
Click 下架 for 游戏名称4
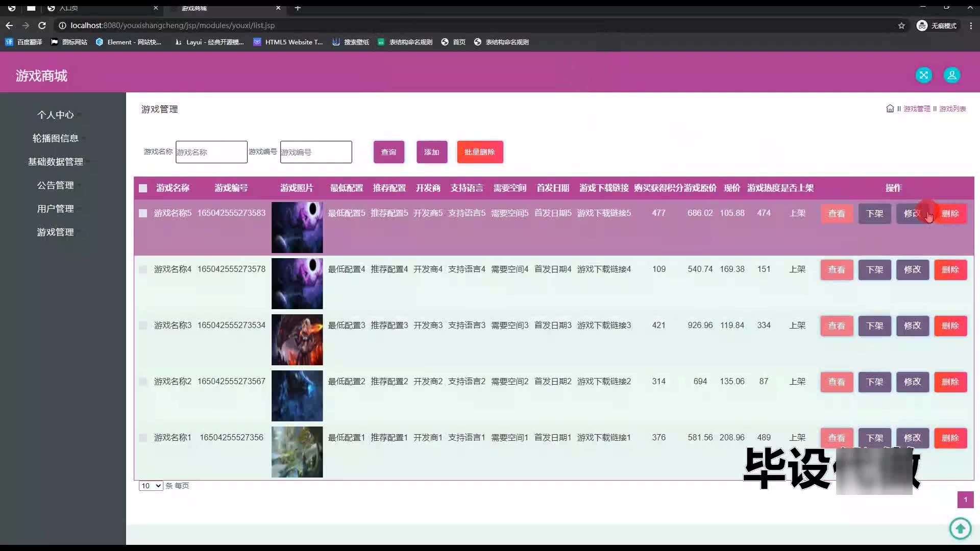(874, 270)
